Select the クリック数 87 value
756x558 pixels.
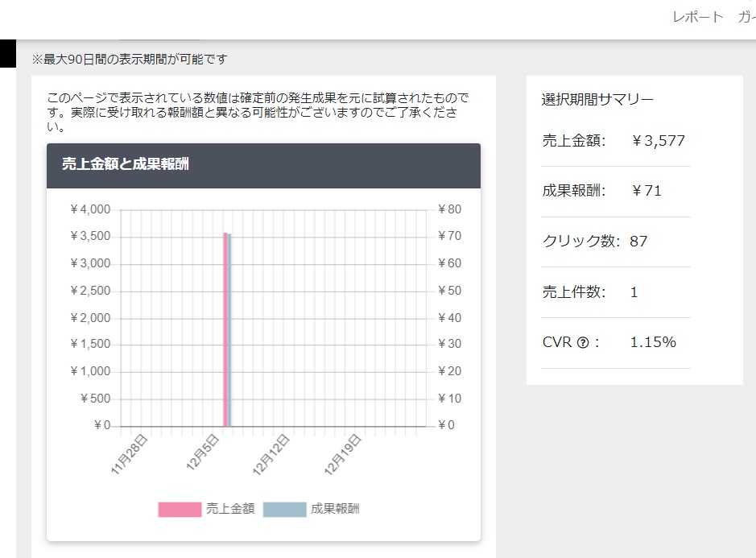tap(638, 241)
